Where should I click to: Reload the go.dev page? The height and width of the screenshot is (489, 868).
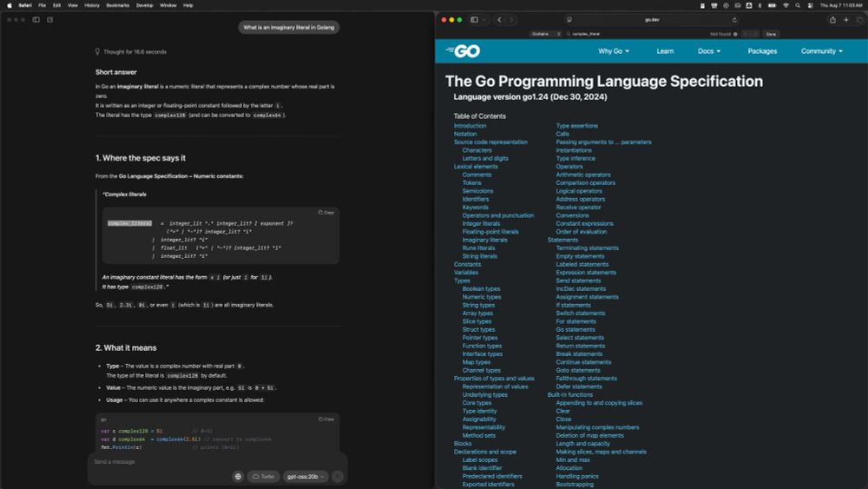coord(734,19)
